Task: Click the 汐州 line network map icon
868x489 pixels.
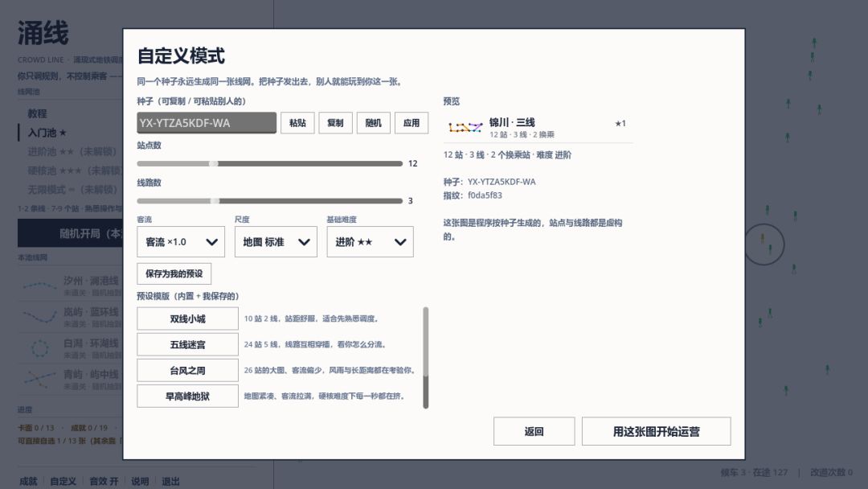Action: (39, 286)
